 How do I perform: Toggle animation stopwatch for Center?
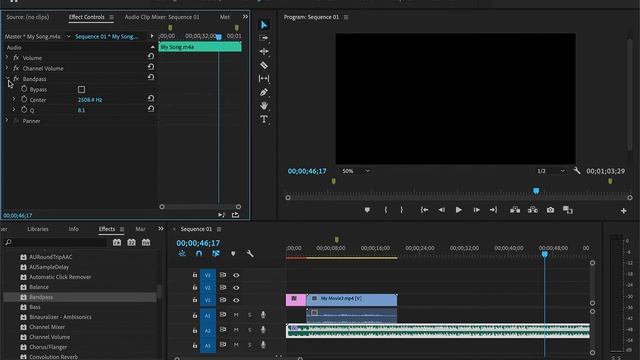[x=24, y=99]
